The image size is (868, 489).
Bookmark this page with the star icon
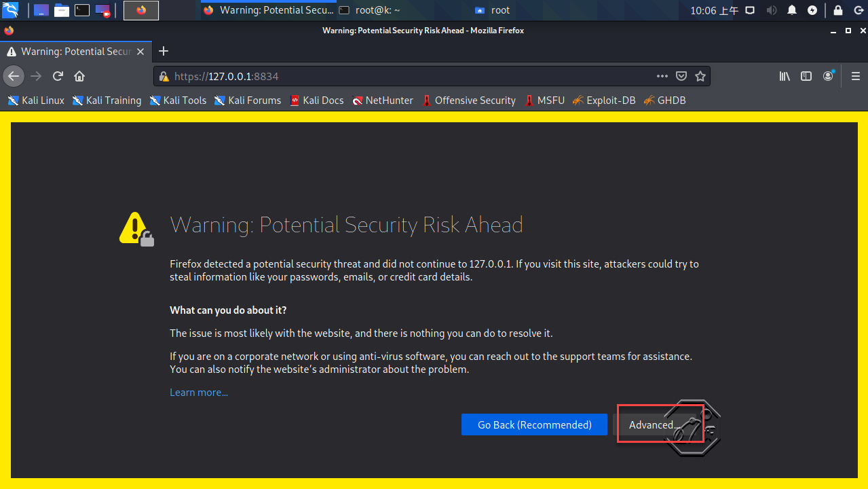pos(700,76)
